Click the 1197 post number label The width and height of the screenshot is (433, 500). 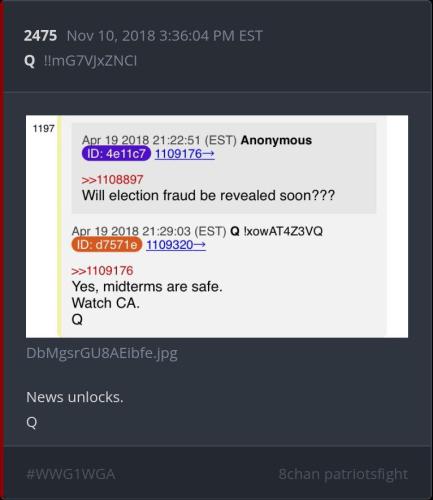(x=43, y=128)
